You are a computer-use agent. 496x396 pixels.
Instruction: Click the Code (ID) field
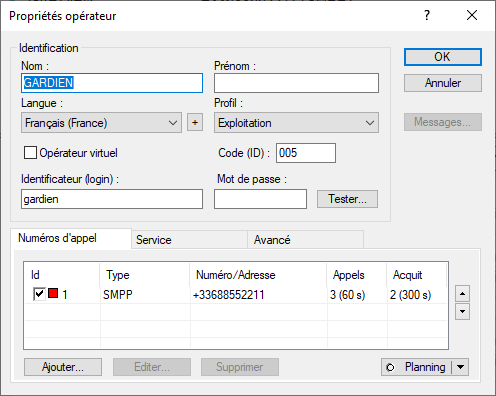(x=306, y=153)
